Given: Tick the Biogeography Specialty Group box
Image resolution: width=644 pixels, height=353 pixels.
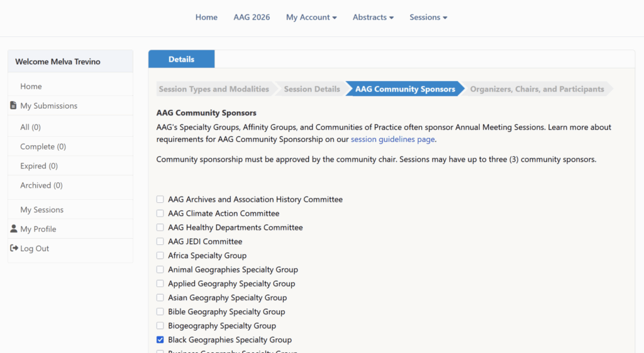Looking at the screenshot, I should 160,325.
